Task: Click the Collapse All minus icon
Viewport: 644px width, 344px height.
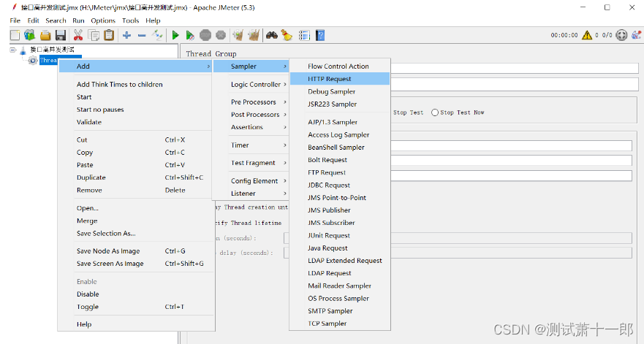Action: [x=142, y=35]
